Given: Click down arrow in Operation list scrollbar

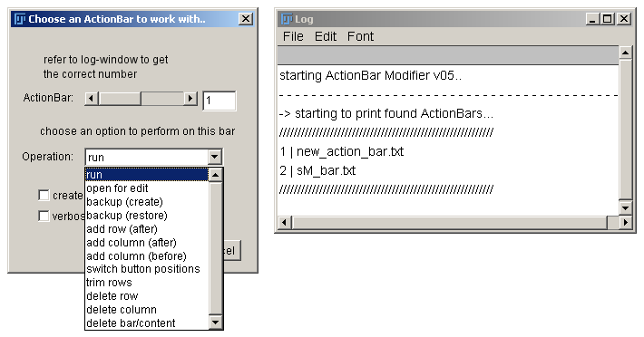Looking at the screenshot, I should pyautogui.click(x=216, y=323).
